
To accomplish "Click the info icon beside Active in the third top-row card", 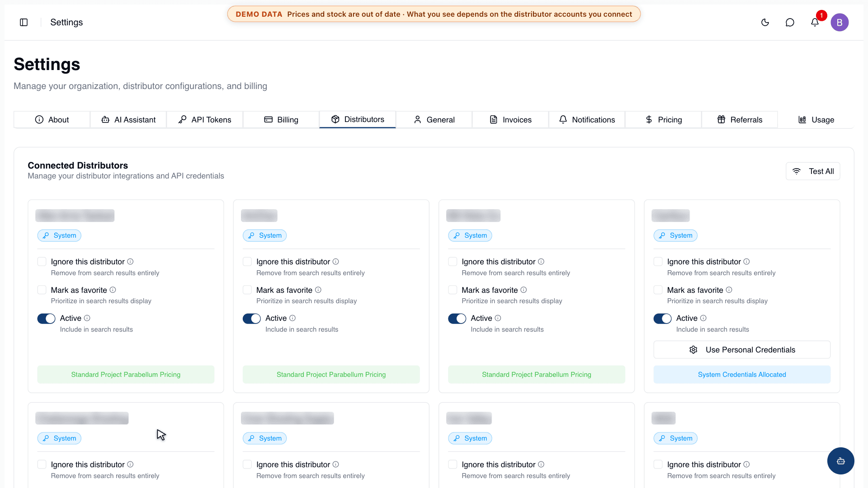I will click(498, 318).
